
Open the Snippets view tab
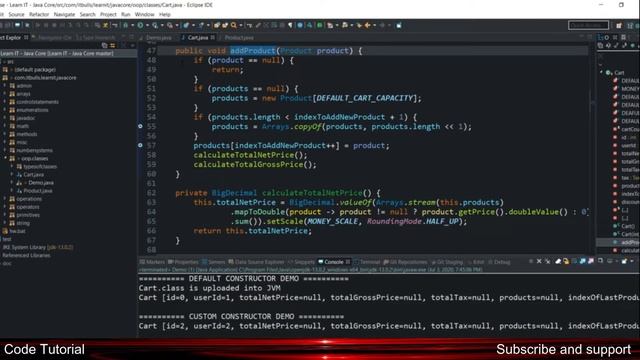click(x=301, y=262)
